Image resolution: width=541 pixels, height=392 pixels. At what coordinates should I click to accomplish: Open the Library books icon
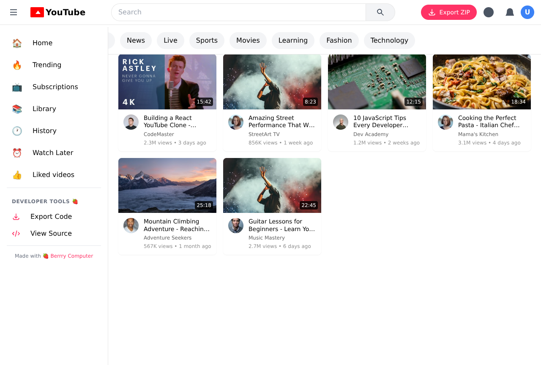click(16, 109)
